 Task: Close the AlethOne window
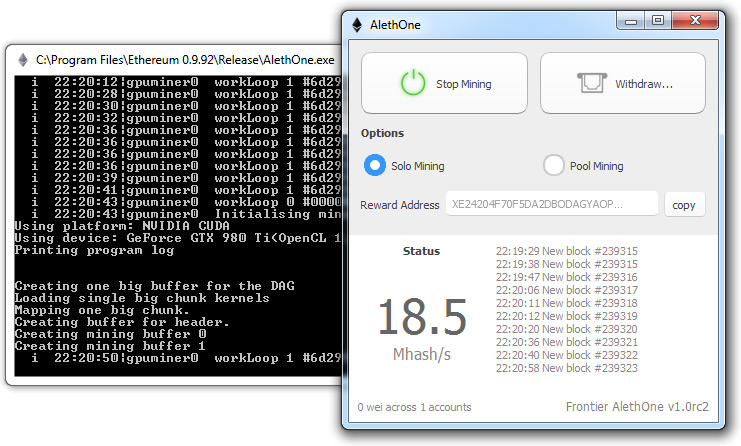tap(695, 21)
